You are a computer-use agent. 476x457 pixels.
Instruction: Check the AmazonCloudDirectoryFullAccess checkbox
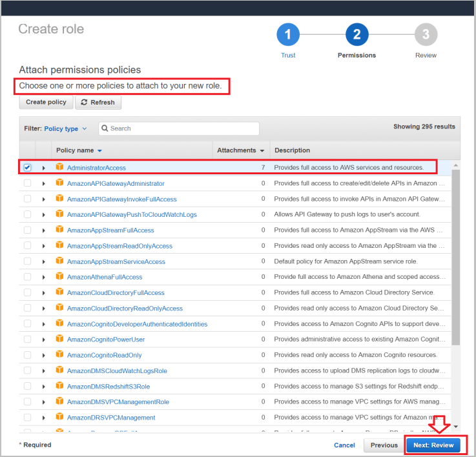(27, 292)
